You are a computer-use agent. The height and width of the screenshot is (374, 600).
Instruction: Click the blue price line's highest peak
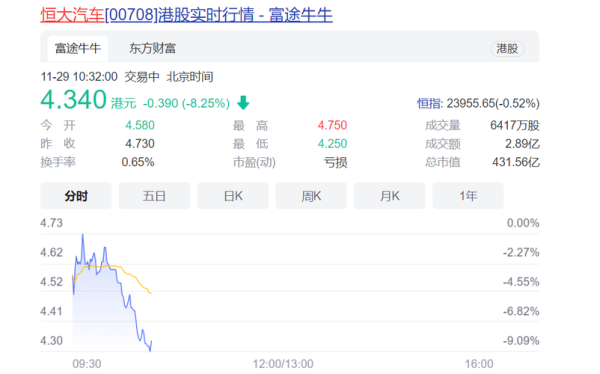(83, 235)
